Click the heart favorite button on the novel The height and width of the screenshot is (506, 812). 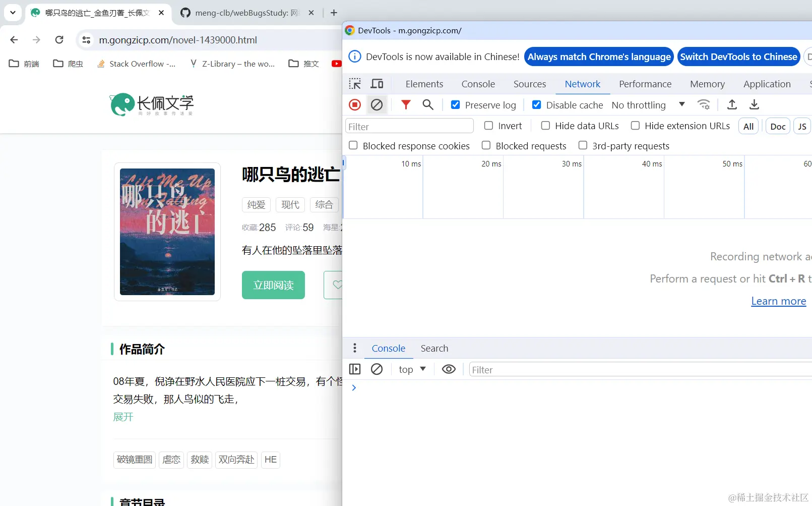(337, 285)
